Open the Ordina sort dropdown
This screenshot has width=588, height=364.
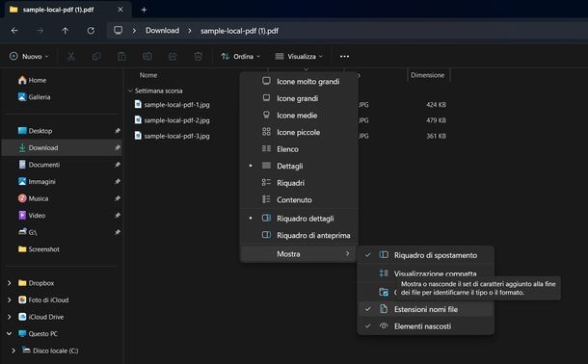240,57
